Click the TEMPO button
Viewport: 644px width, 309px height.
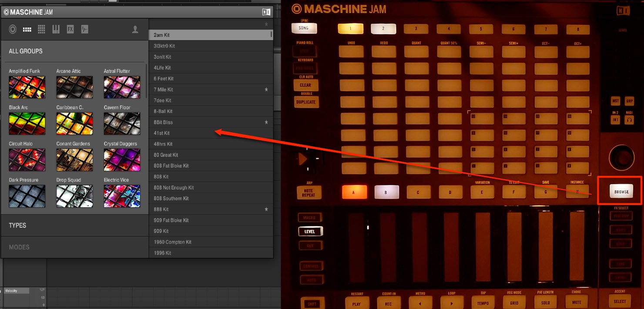(483, 302)
